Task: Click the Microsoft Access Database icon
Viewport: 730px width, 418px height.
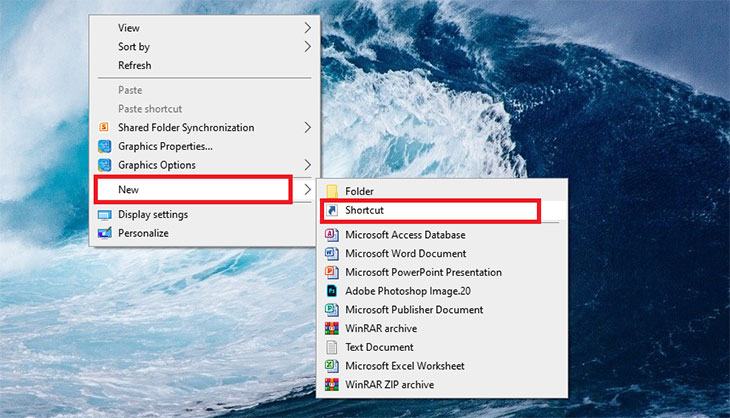Action: point(331,235)
